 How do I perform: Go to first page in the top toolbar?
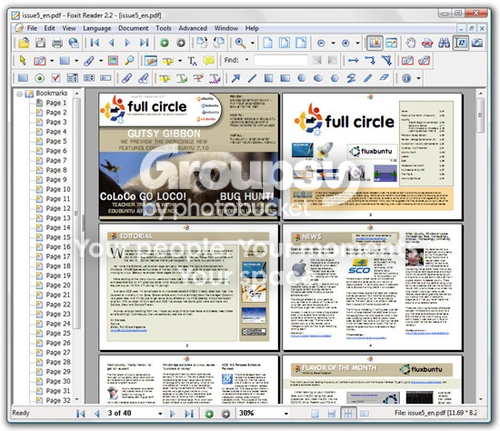[95, 43]
